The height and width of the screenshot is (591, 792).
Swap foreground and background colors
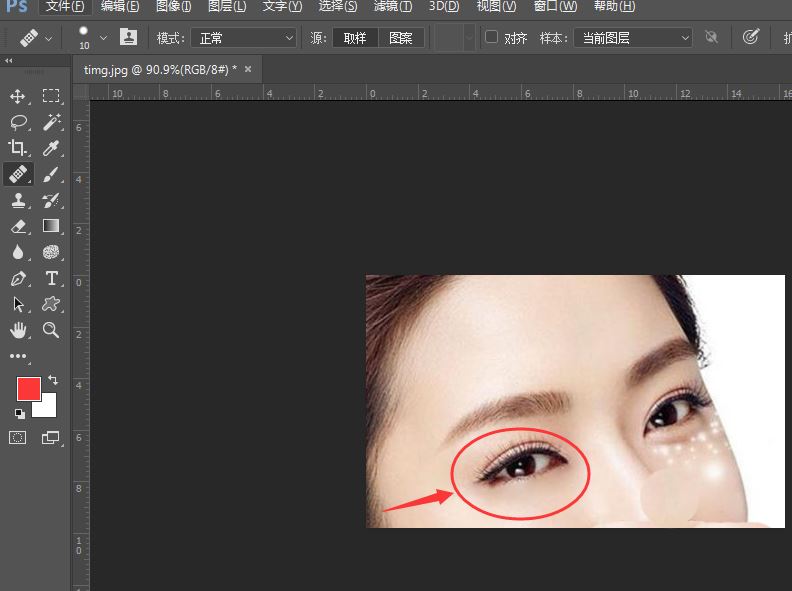pos(53,379)
